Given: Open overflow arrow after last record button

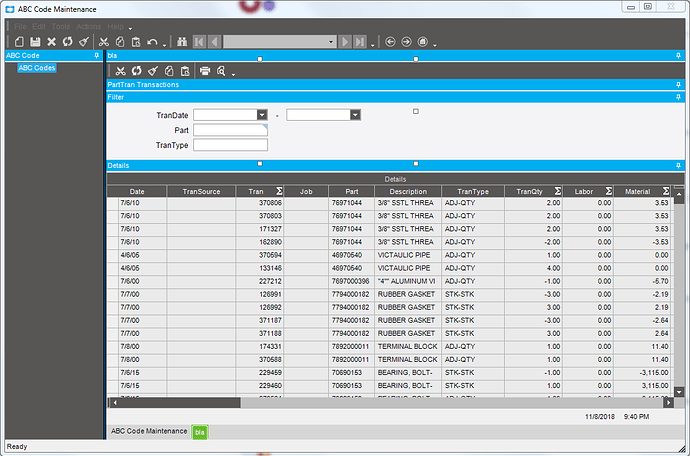Looking at the screenshot, I should coord(373,44).
